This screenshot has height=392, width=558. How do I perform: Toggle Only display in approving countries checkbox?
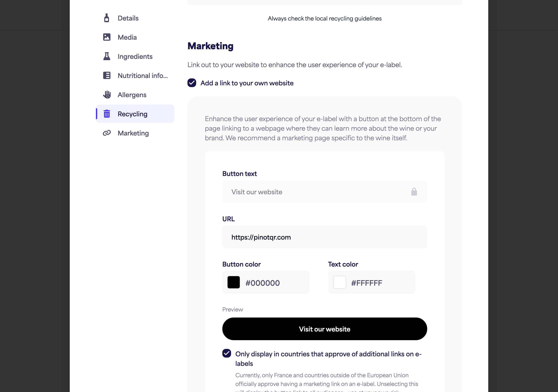(226, 353)
